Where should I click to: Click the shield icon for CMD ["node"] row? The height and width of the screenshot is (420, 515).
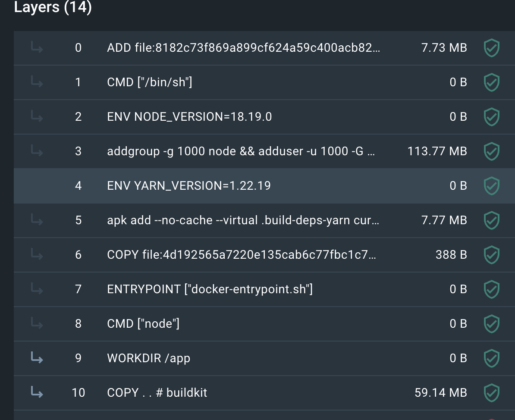(492, 324)
